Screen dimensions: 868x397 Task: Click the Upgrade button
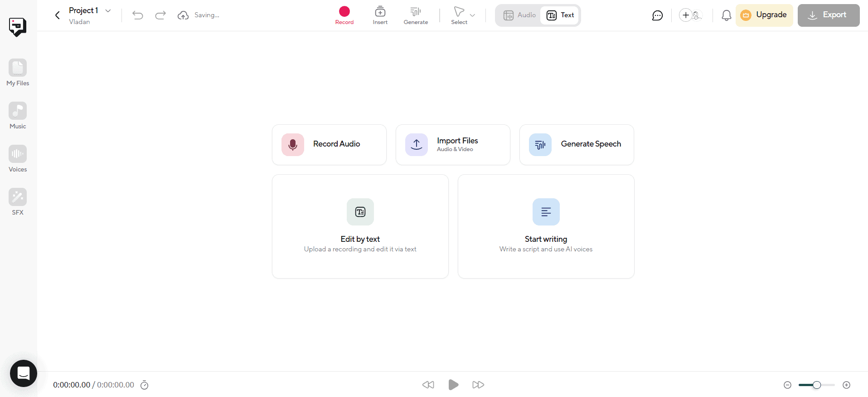[764, 15]
